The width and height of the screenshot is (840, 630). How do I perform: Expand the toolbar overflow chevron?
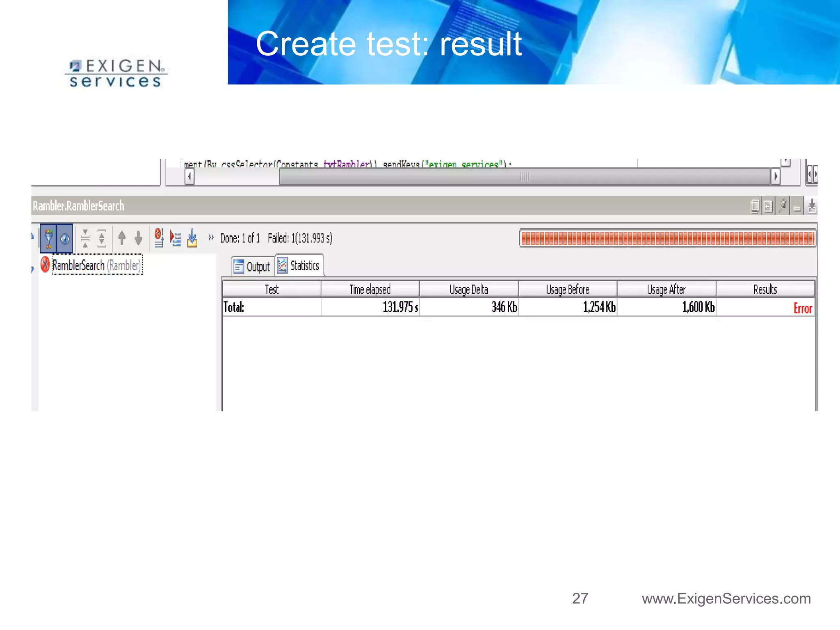pyautogui.click(x=211, y=237)
